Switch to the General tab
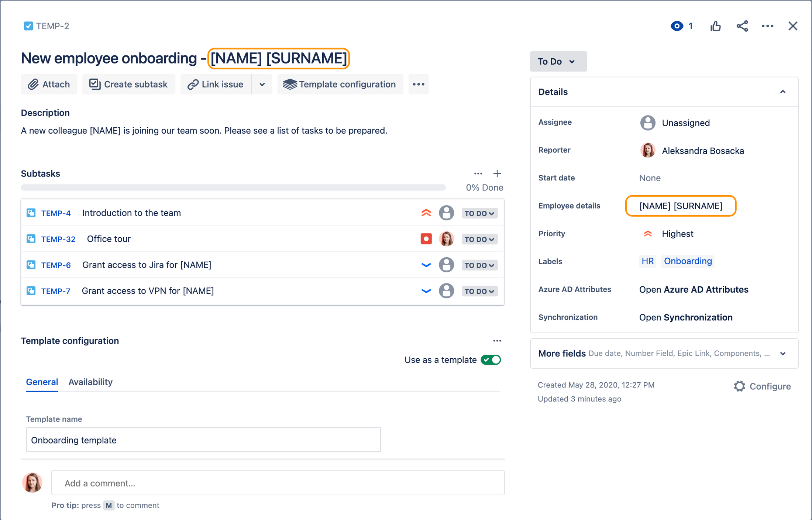Screen dimensions: 812x520 (42, 382)
